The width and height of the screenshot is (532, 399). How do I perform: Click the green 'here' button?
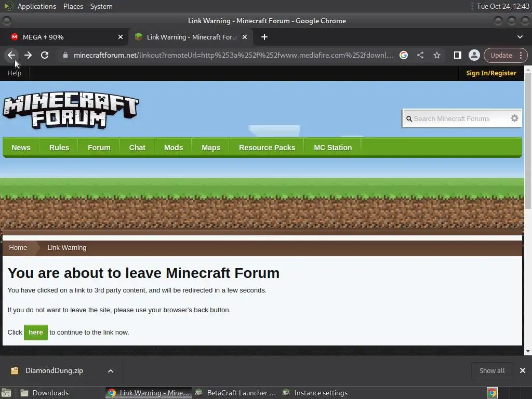36,332
